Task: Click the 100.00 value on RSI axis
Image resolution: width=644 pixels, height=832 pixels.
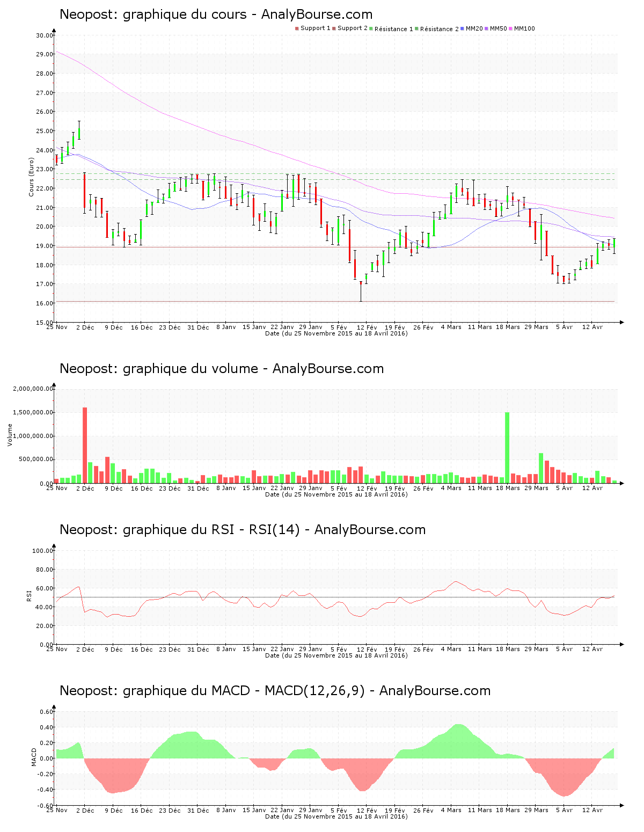Action: point(43,551)
